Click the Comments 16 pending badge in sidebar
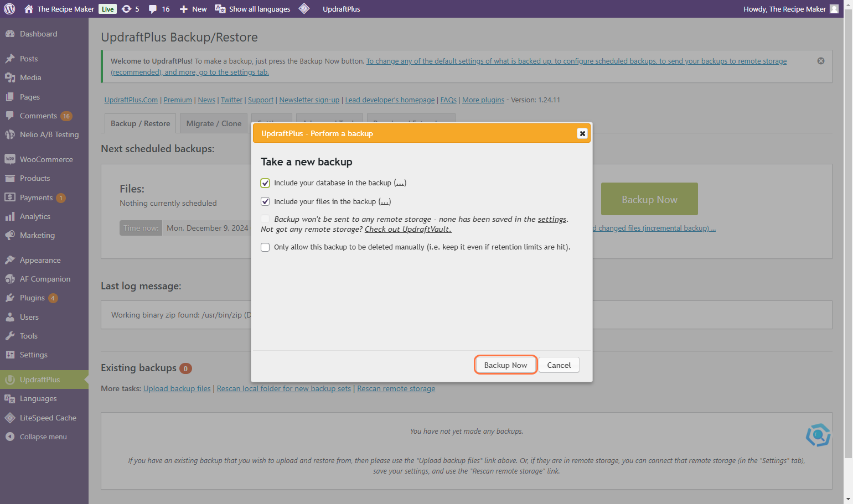The height and width of the screenshot is (504, 853). [66, 116]
